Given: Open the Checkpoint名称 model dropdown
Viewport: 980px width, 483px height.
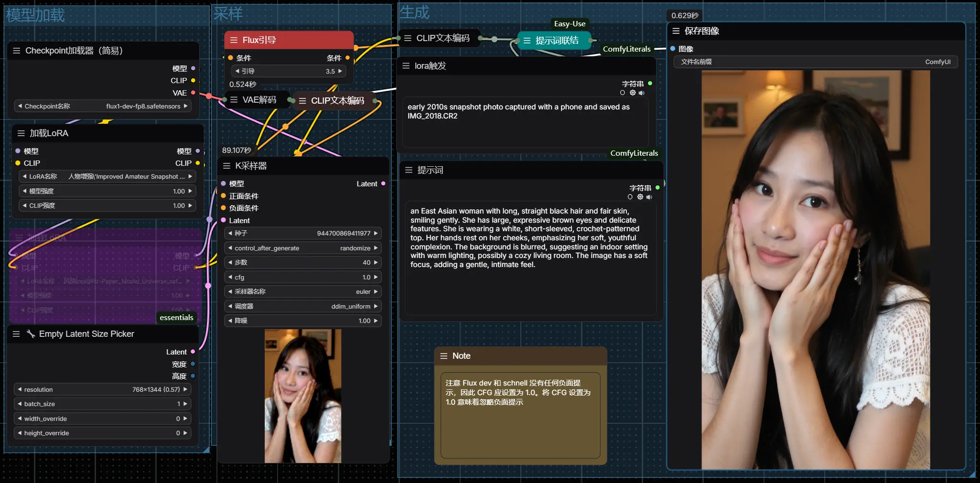Looking at the screenshot, I should [103, 106].
